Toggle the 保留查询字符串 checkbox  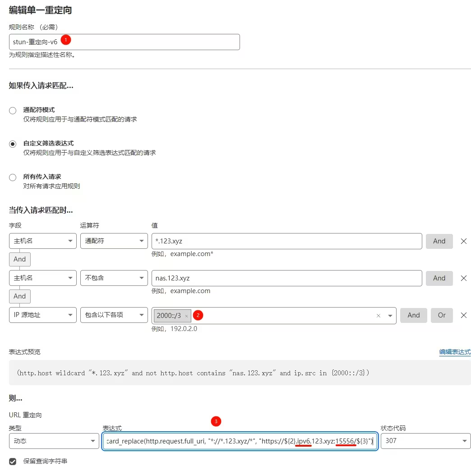(x=13, y=462)
